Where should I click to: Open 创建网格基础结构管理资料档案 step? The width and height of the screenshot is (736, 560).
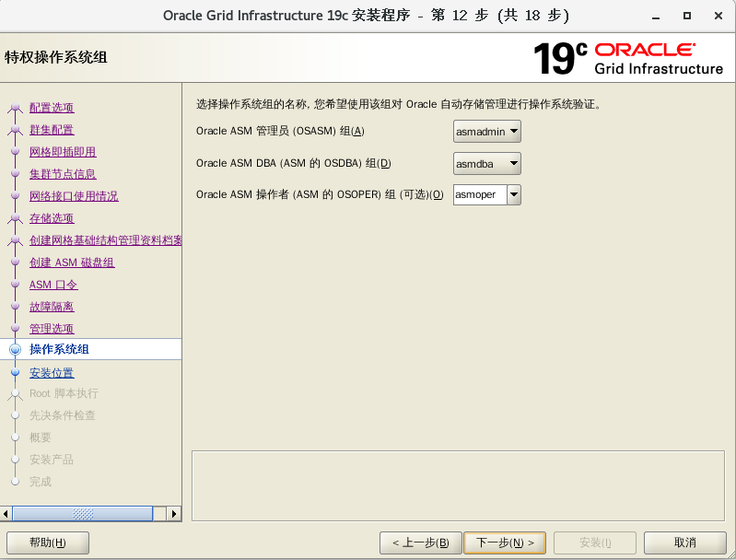106,239
